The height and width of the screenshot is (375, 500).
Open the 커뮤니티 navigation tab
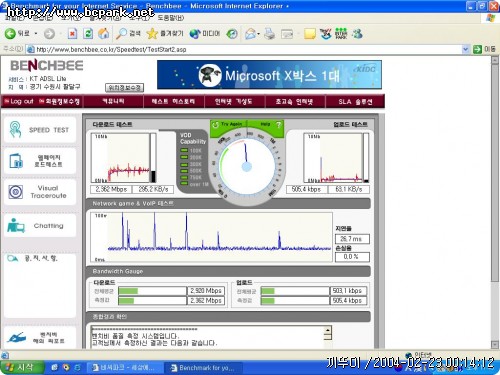click(113, 101)
